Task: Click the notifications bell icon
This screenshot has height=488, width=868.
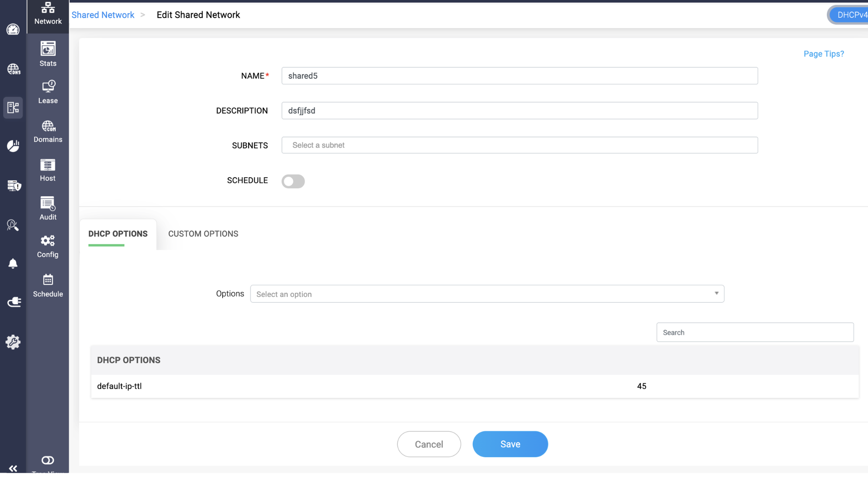Action: 13,263
